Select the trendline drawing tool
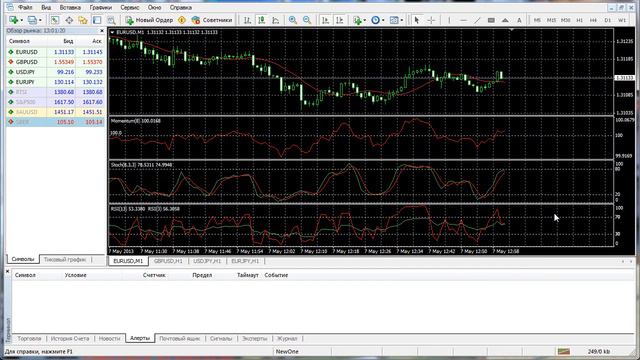Image resolution: width=640 pixels, height=360 pixels. (477, 20)
